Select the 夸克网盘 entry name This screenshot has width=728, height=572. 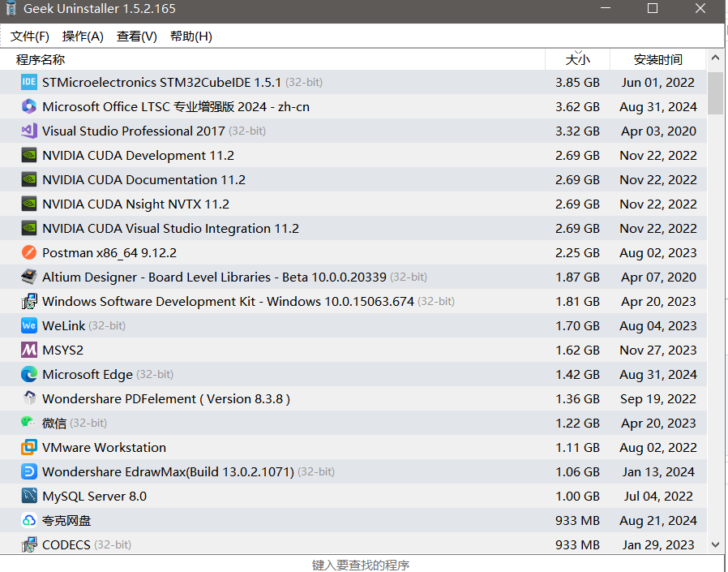coord(66,520)
